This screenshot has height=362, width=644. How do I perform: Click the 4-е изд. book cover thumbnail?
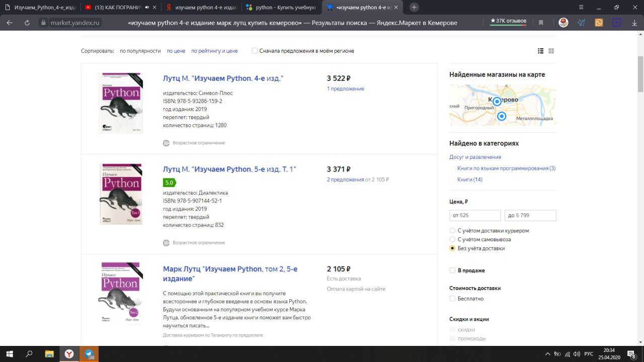[121, 103]
